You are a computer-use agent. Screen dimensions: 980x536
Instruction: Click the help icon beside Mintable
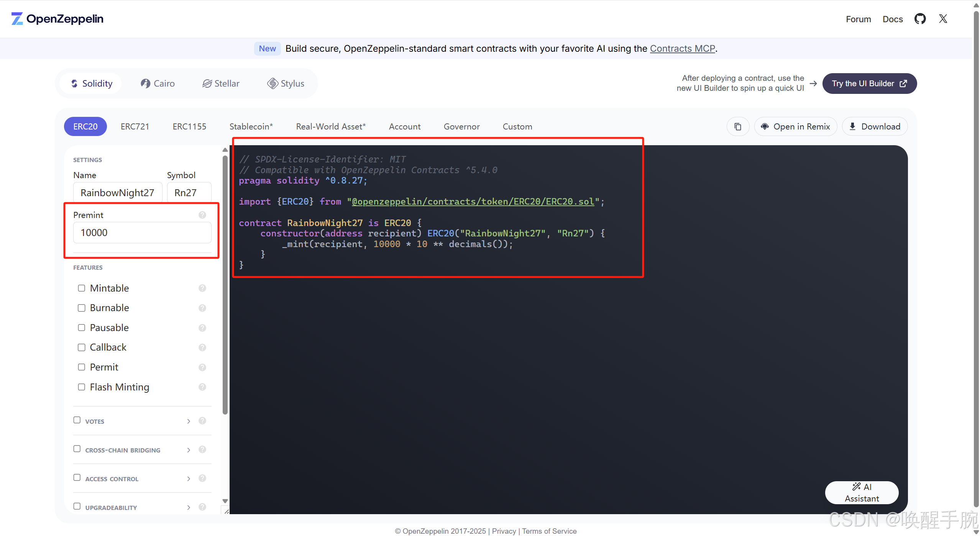[202, 288]
